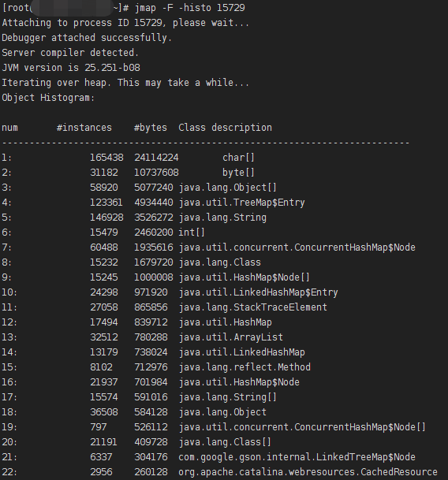Click the #bytes column header
This screenshot has width=448, height=480.
tap(151, 128)
